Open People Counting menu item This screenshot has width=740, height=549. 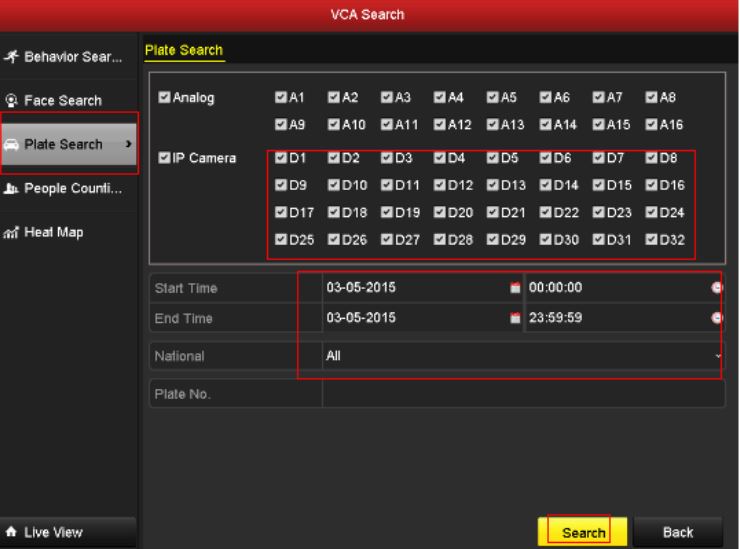coord(68,188)
